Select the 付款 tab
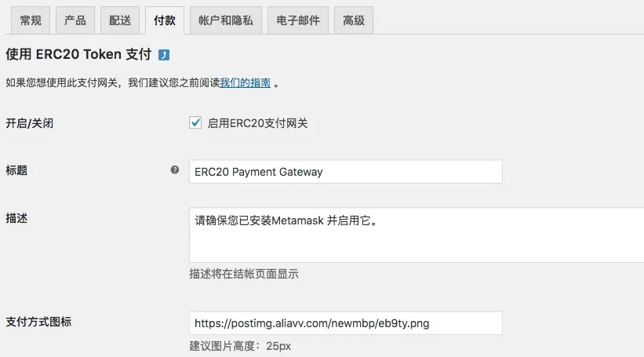Viewport: 644px width, 357px height. [x=165, y=20]
